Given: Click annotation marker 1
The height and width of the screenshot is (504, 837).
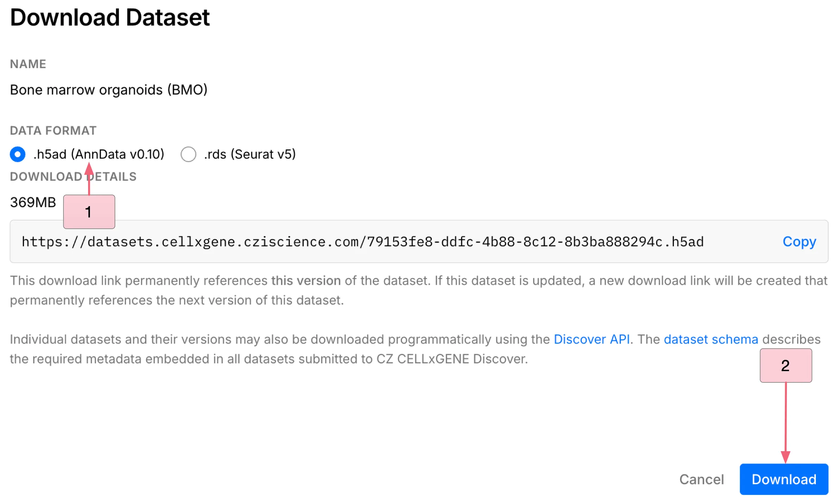Looking at the screenshot, I should pyautogui.click(x=89, y=211).
